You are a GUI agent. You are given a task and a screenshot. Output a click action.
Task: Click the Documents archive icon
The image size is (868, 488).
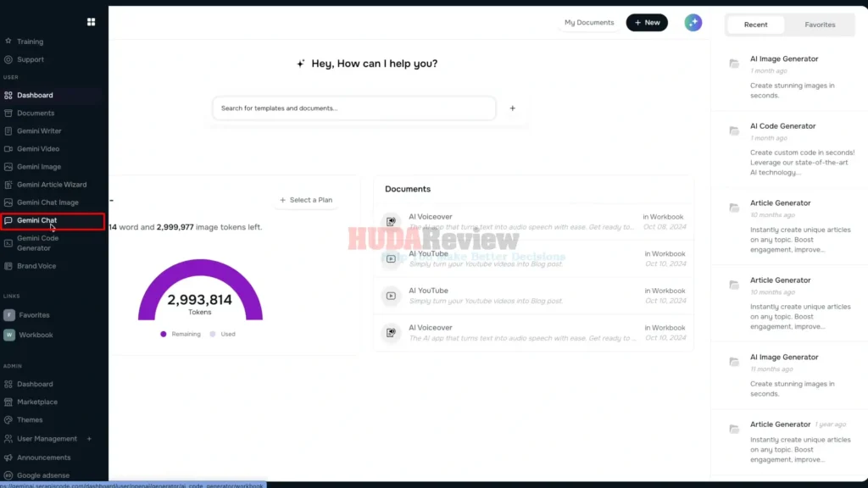pos(8,113)
